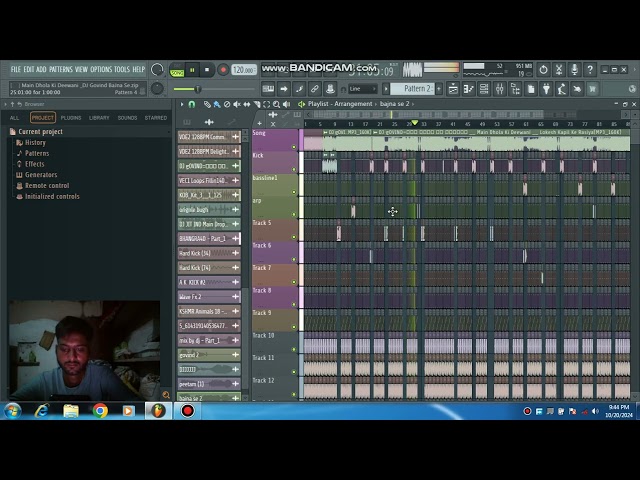Screen dimensions: 640x480
Task: Pause playback with the pause button
Action: tap(192, 70)
